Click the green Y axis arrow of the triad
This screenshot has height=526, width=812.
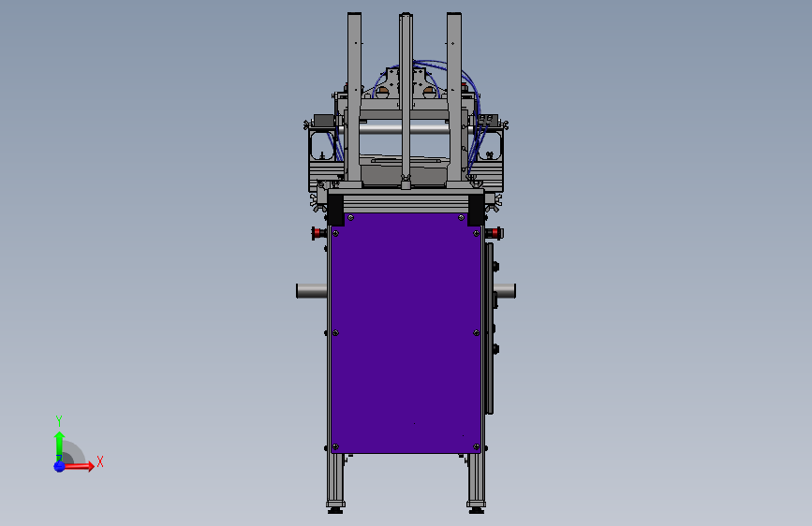click(59, 446)
